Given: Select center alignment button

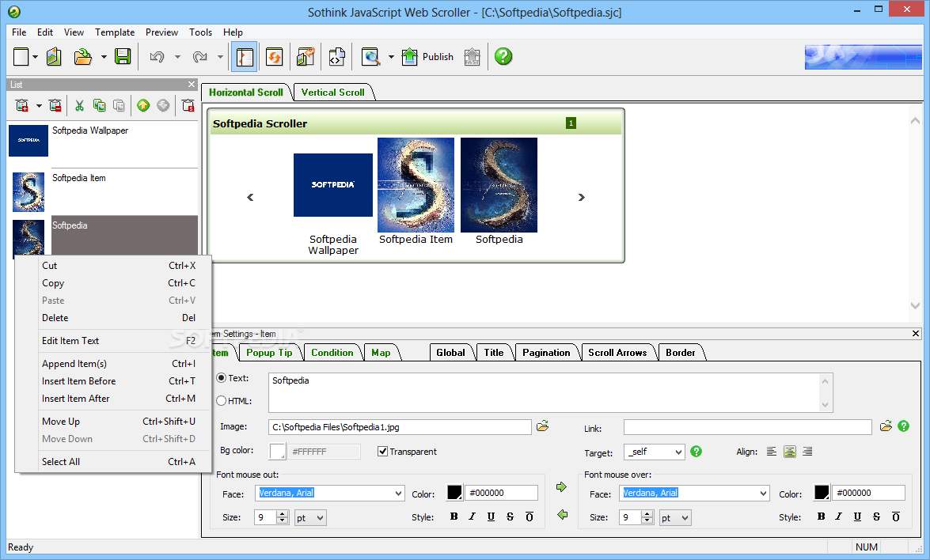Looking at the screenshot, I should point(789,452).
